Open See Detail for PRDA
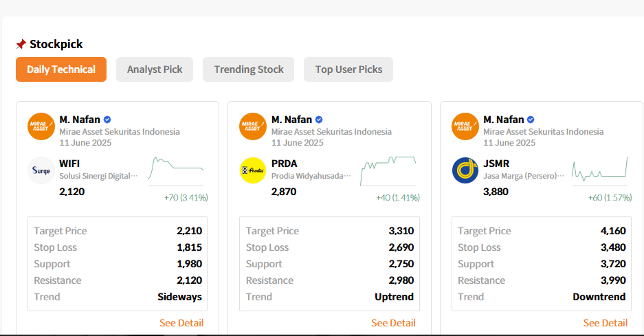The image size is (644, 336). click(x=393, y=323)
